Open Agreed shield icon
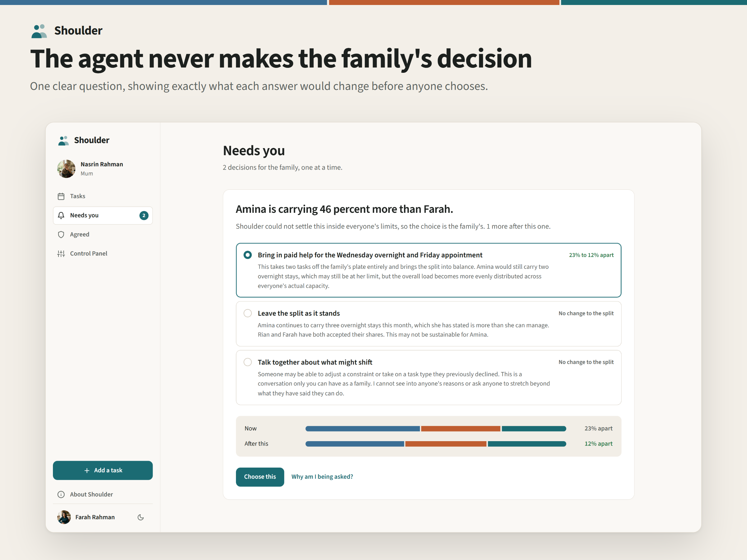This screenshot has height=560, width=747. [x=61, y=235]
